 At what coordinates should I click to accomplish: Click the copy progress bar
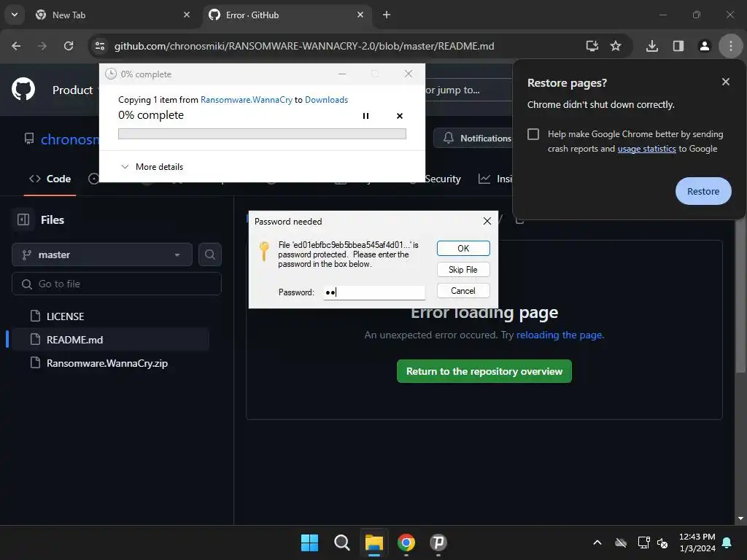[x=262, y=134]
